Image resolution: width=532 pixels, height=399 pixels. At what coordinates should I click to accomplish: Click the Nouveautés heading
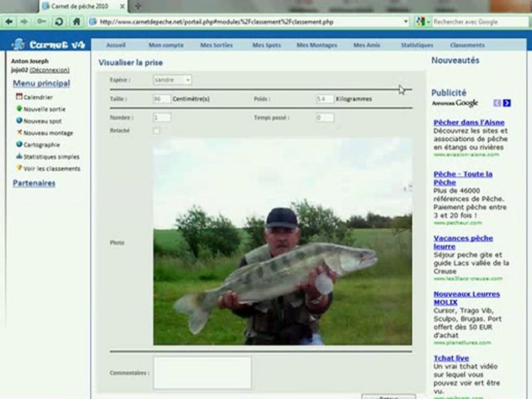coord(456,60)
